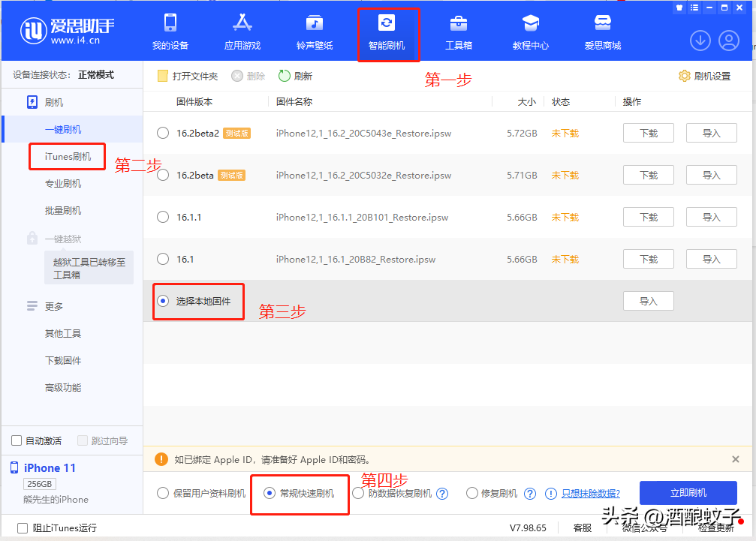
Task: Click the 固件名称 column header
Action: tap(294, 101)
